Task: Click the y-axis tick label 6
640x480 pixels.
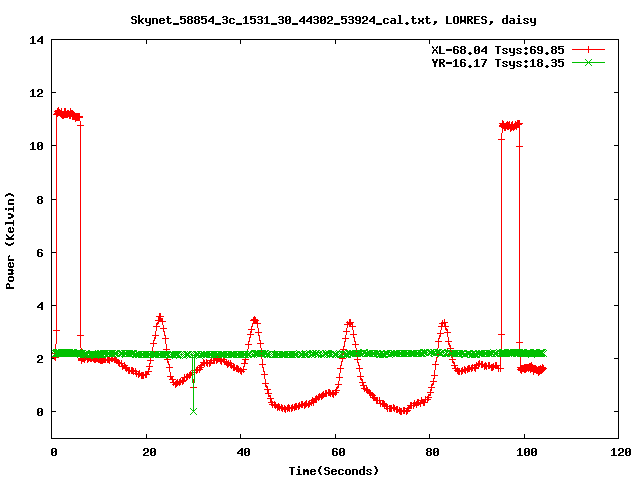Action: pos(40,253)
